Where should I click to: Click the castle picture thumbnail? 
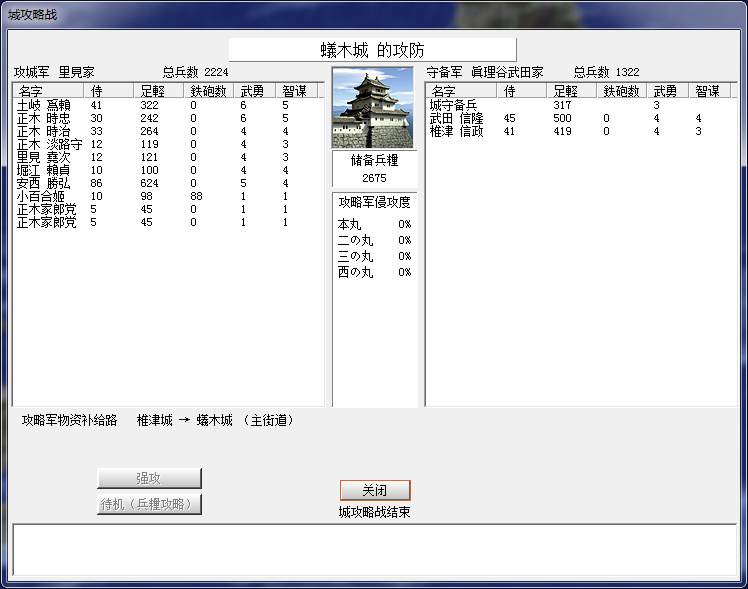pyautogui.click(x=373, y=107)
